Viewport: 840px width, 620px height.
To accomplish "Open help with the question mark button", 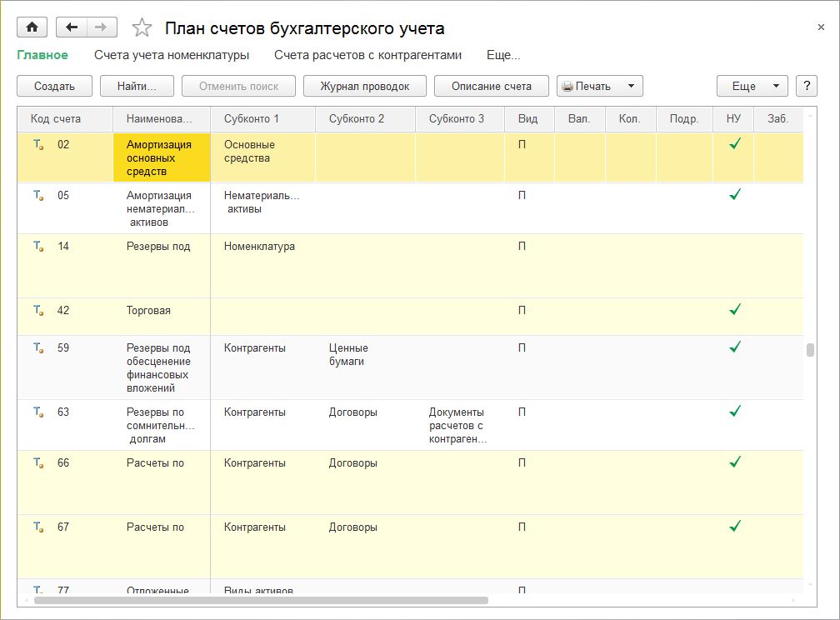I will (x=806, y=86).
